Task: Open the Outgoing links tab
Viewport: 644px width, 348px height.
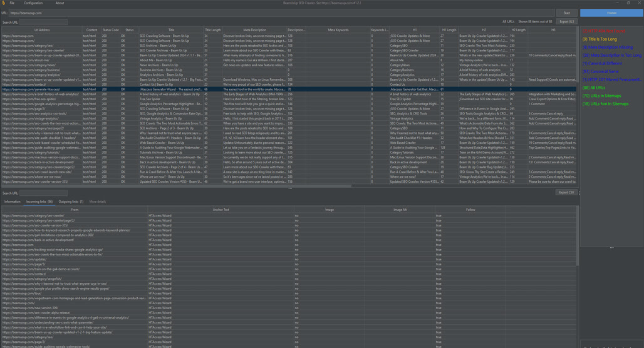Action: click(71, 202)
